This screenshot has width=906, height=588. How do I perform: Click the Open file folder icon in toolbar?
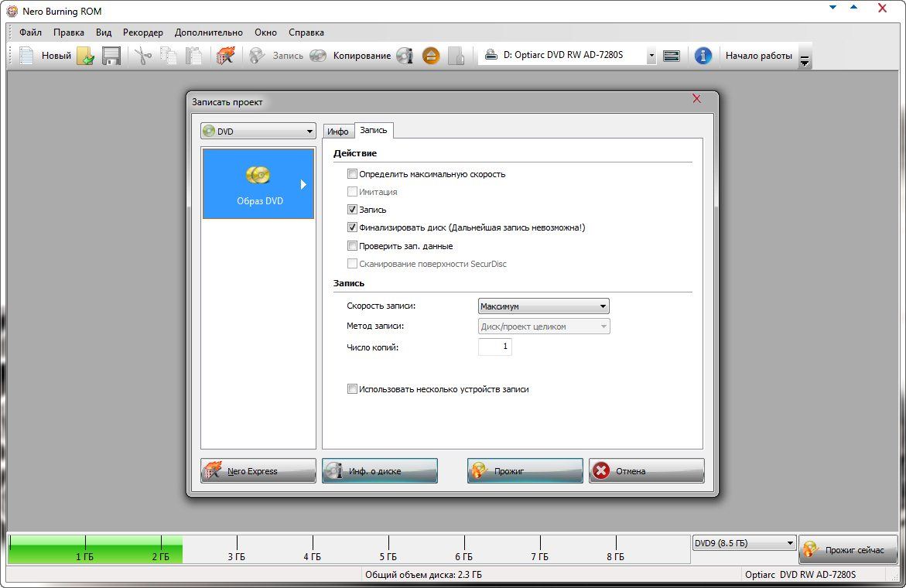point(85,56)
